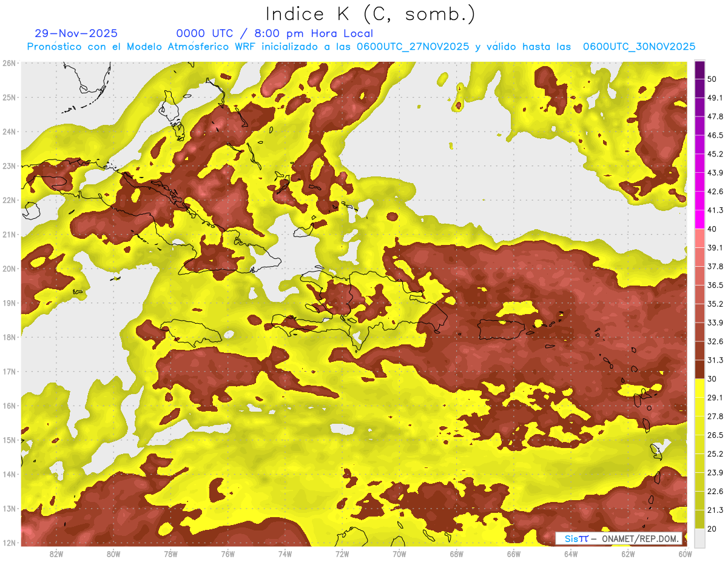
Task: Click the map title 'Indice K (C, somb.)'
Action: pos(370,13)
